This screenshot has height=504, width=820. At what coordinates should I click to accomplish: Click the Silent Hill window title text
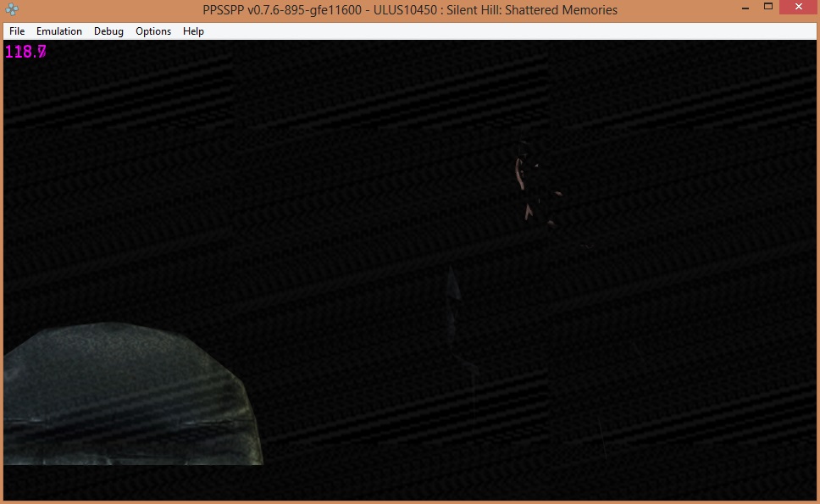point(409,10)
